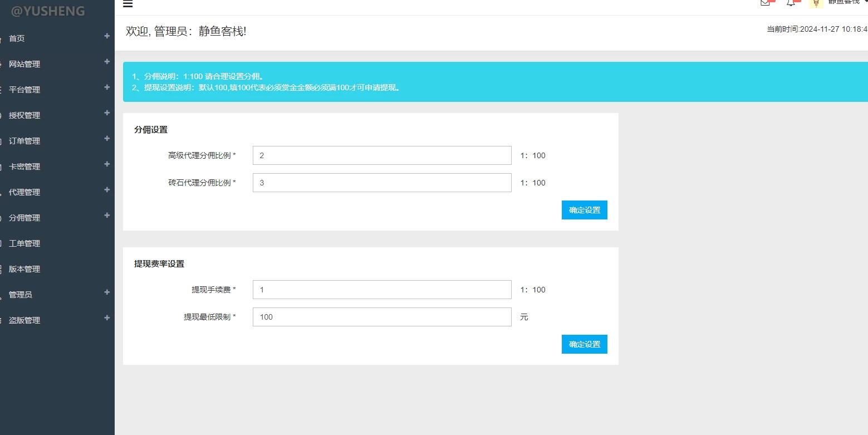This screenshot has width=868, height=435.
Task: Expand the 授权管理 plus icon
Action: coord(107,113)
